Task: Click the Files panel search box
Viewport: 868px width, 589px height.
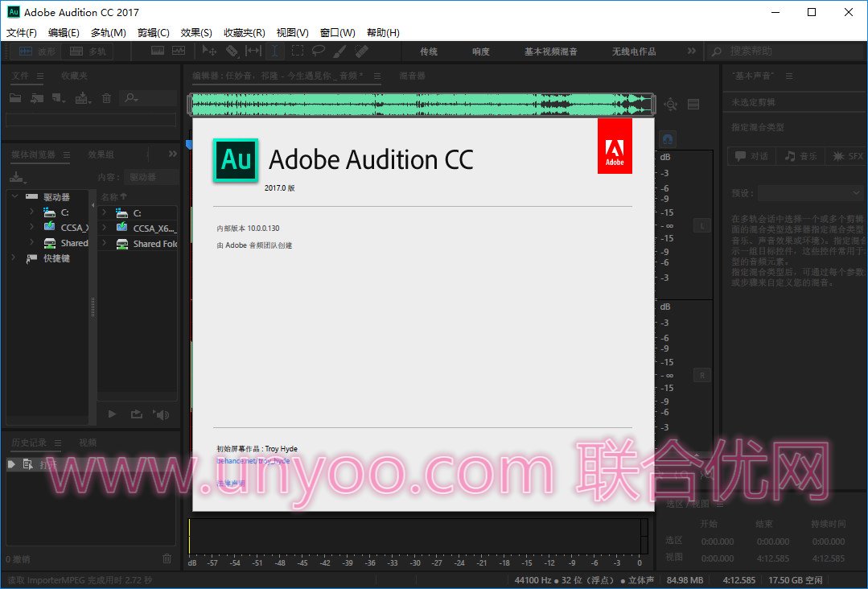Action: click(x=150, y=98)
